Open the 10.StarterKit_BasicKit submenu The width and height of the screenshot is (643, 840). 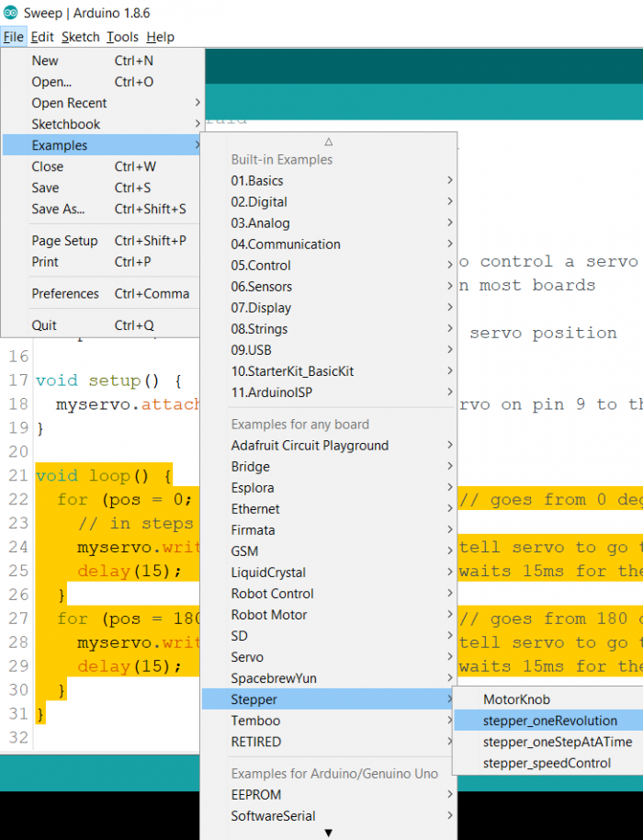coord(329,371)
